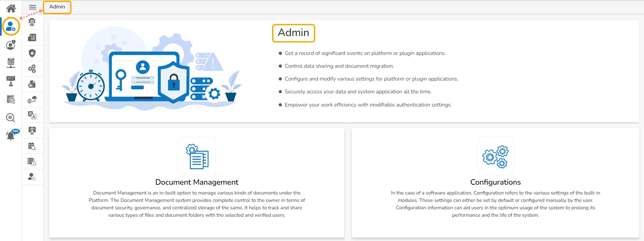
Task: Click 'Securely access your data' bullet text
Action: [x=358, y=92]
